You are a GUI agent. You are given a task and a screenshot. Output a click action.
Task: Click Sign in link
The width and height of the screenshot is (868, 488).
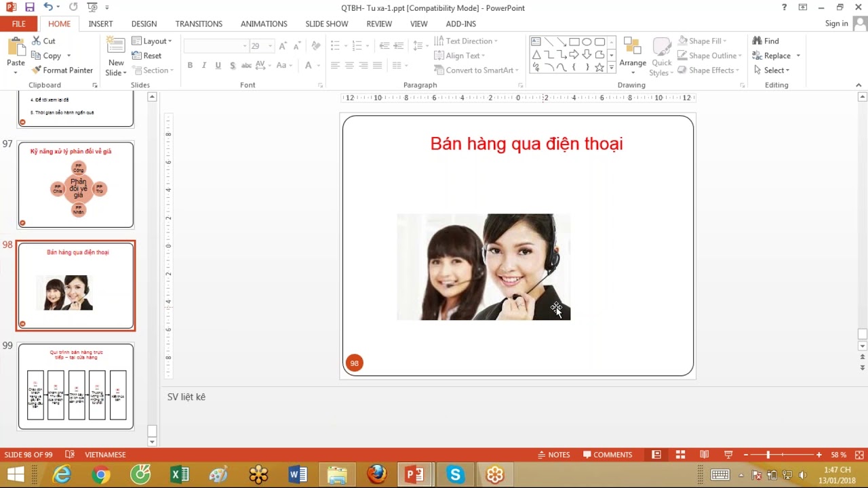click(836, 24)
